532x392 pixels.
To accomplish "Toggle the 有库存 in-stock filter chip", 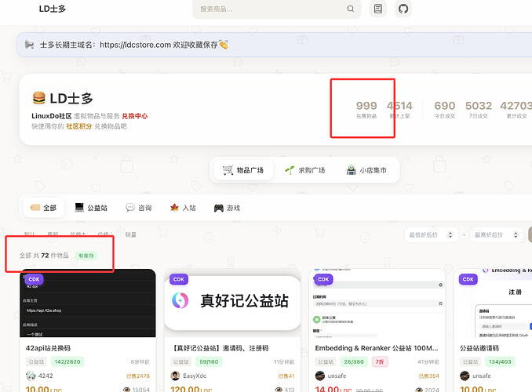I will click(x=86, y=256).
